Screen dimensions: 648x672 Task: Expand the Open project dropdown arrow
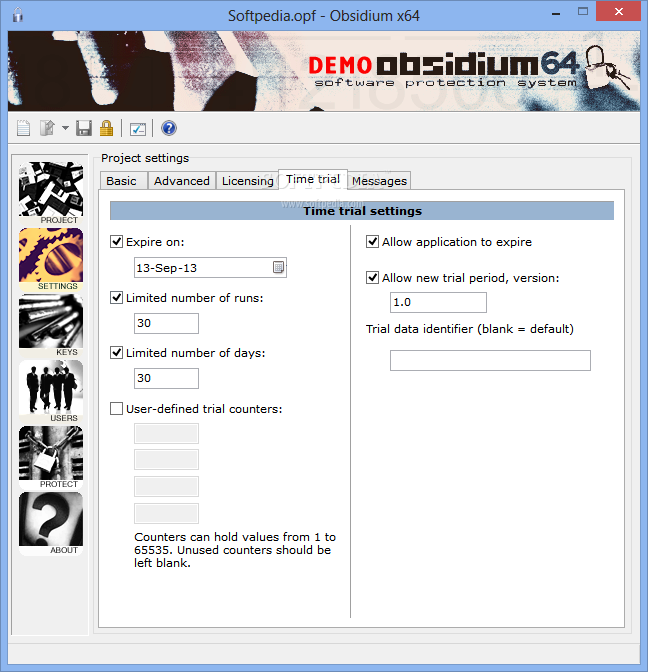pyautogui.click(x=65, y=128)
